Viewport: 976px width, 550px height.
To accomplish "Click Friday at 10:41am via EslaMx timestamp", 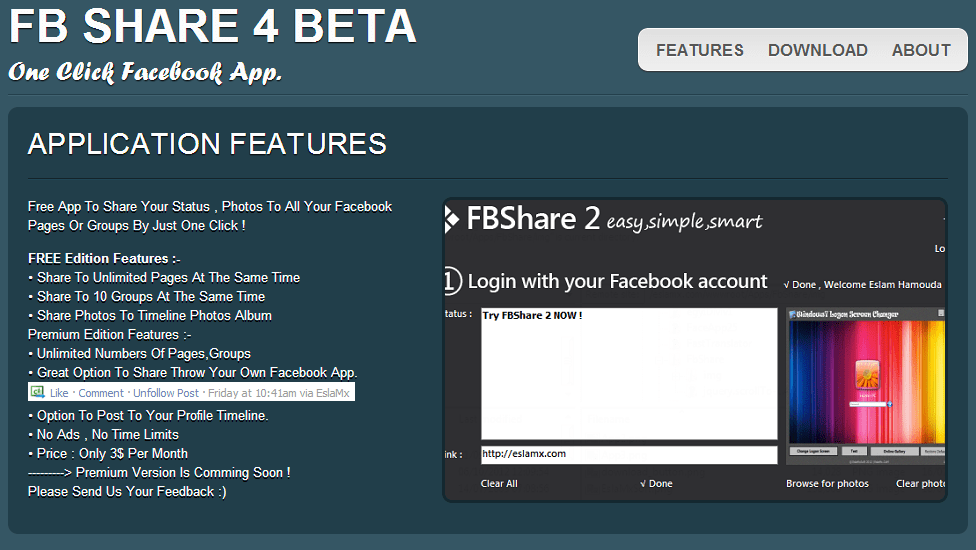I will [279, 393].
